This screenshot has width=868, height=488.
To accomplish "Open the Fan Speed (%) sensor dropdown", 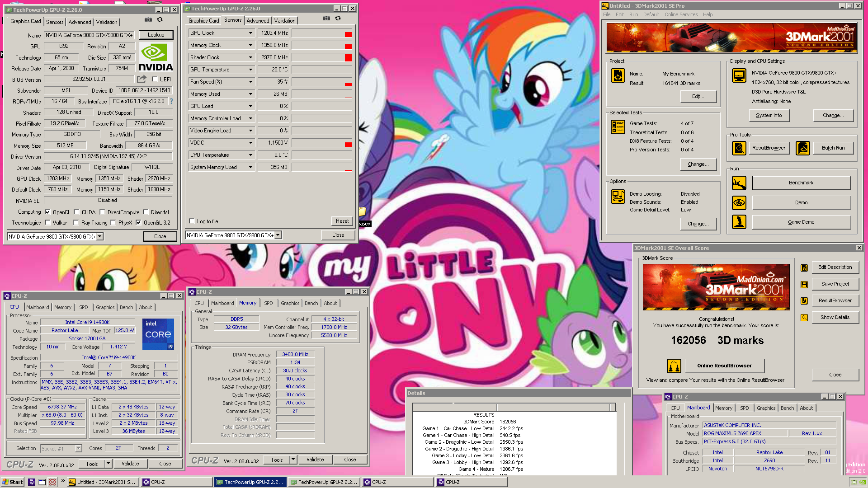I will [x=250, y=82].
